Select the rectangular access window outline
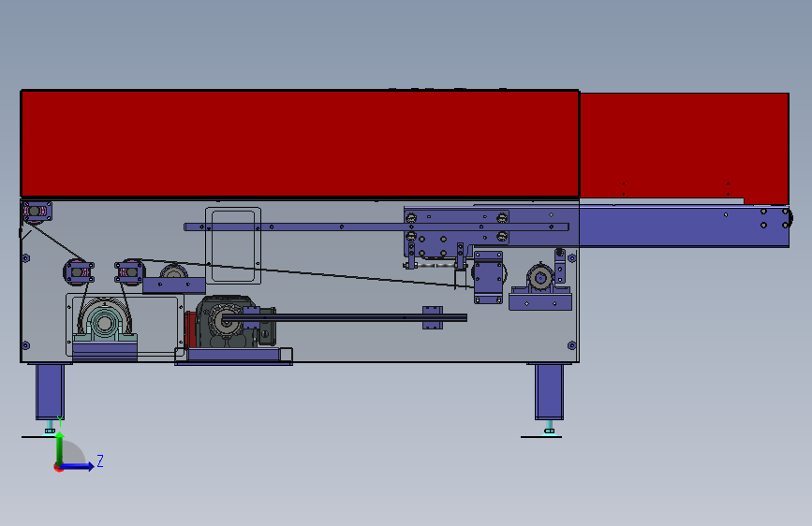Viewport: 812px width, 526px height. pos(233,246)
